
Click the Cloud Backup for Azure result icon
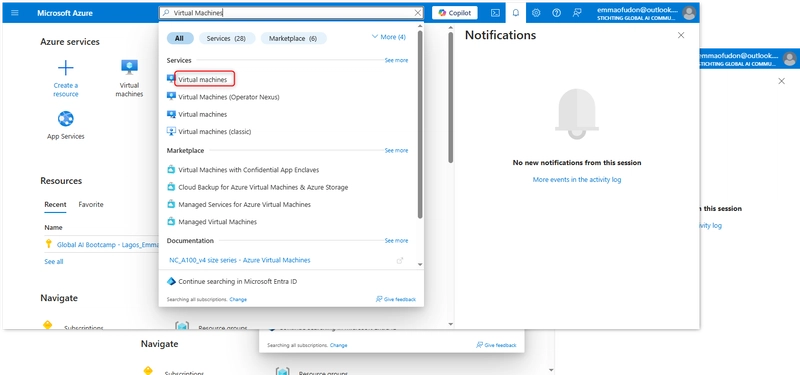(171, 187)
